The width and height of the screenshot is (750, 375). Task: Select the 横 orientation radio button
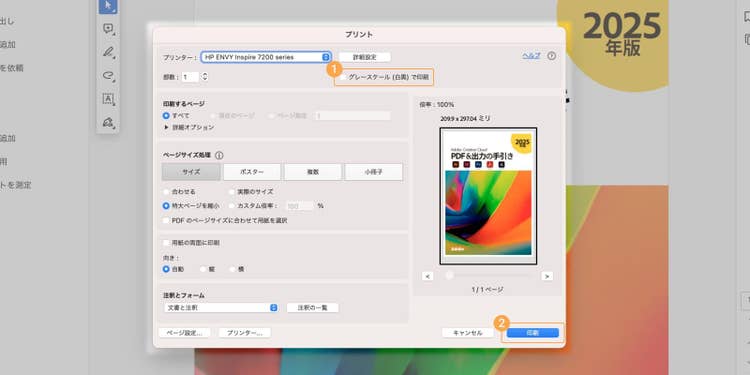233,269
